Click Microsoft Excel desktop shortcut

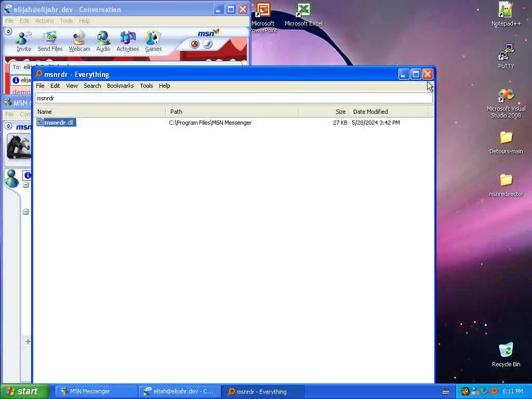click(303, 14)
